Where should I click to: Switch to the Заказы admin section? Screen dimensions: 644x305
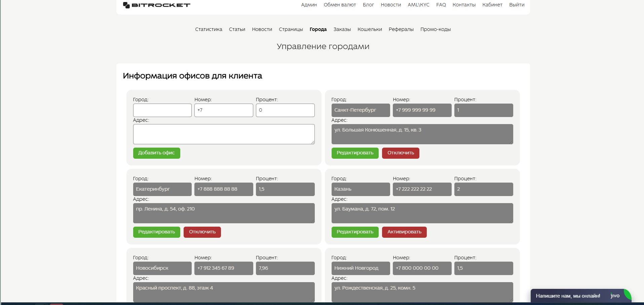tap(342, 29)
